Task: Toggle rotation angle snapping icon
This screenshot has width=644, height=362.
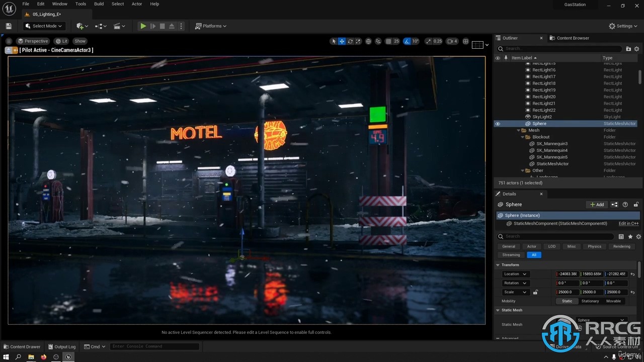Action: (x=407, y=41)
